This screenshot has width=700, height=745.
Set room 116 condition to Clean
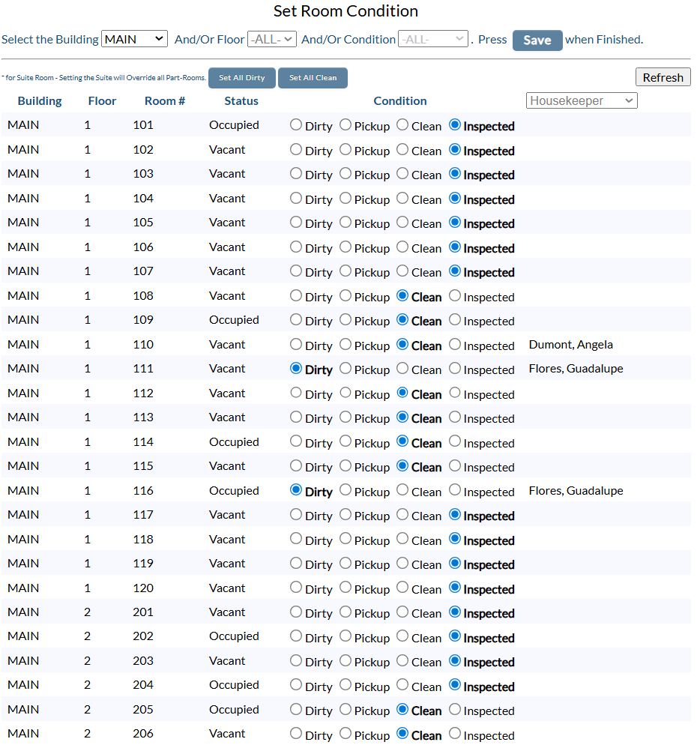[x=402, y=491]
